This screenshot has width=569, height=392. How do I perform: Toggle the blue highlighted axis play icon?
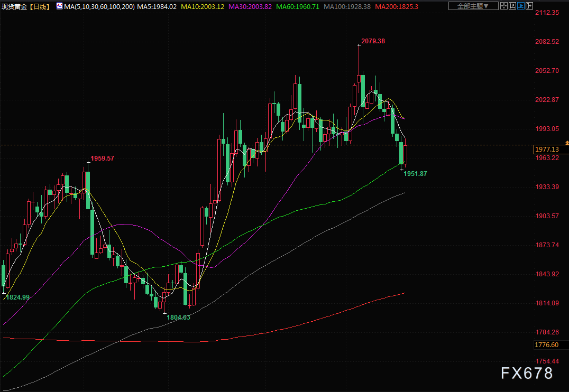521,6
